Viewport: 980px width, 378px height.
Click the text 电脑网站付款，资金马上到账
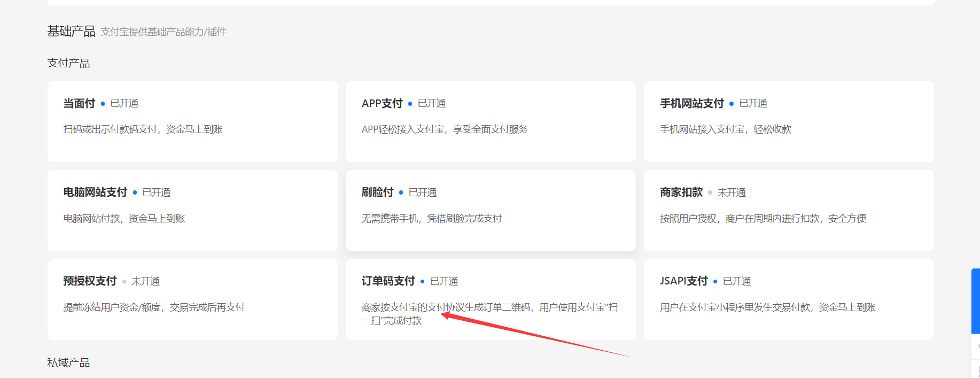pos(124,218)
